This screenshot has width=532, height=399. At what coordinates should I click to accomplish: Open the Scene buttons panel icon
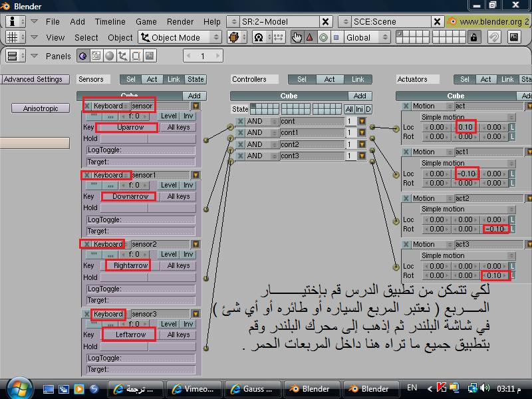[150, 56]
